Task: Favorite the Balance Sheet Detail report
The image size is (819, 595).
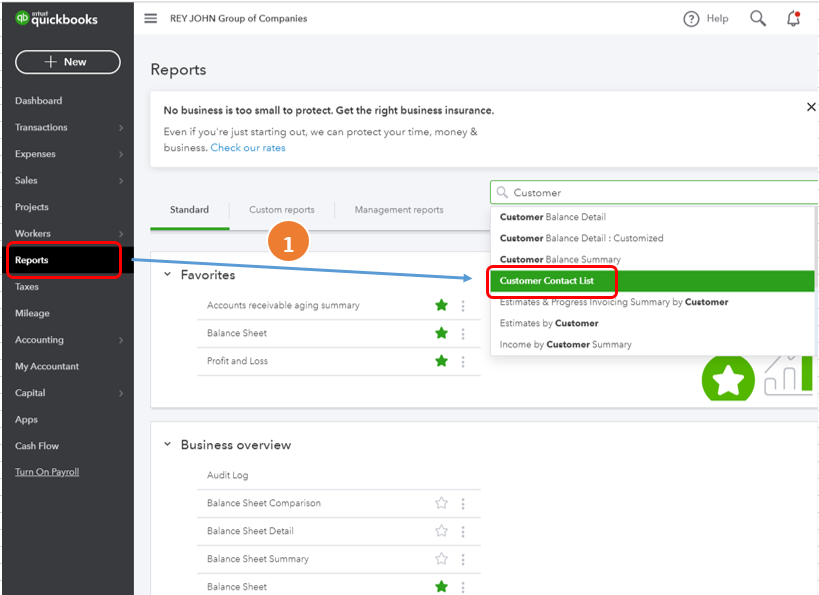Action: [441, 531]
